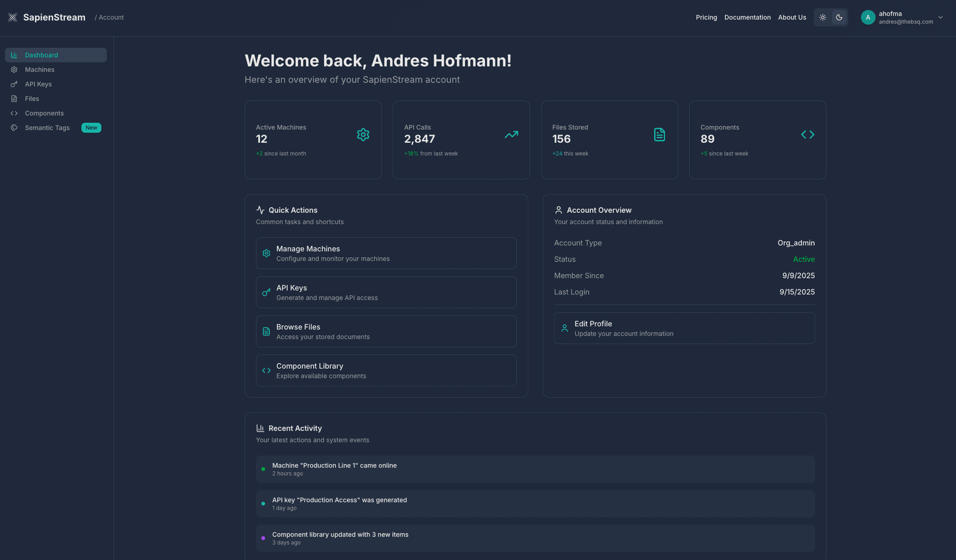Viewport: 956px width, 560px height.
Task: Click the user avatar circle labeled A
Action: click(x=868, y=17)
